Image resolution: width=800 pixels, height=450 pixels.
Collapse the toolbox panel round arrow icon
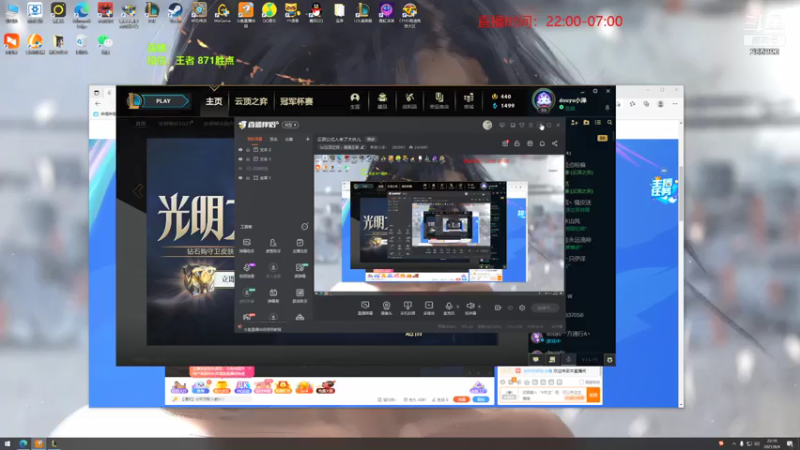(x=305, y=227)
